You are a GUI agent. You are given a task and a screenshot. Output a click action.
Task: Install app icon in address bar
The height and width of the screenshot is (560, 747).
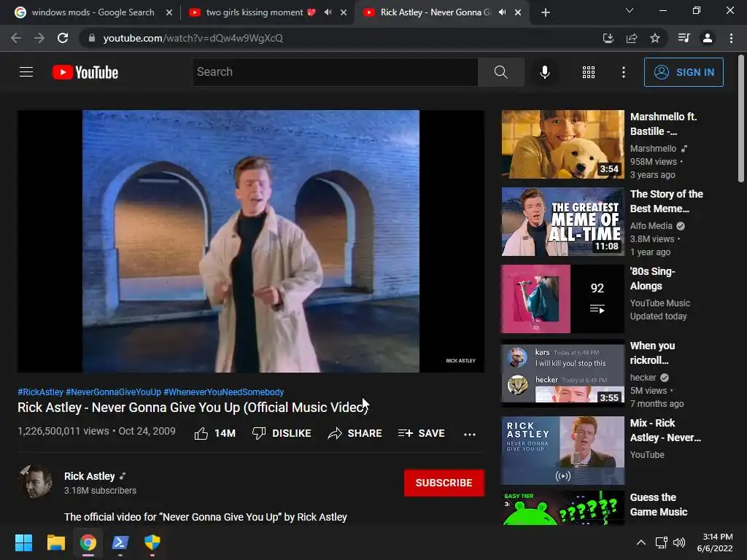click(x=608, y=38)
